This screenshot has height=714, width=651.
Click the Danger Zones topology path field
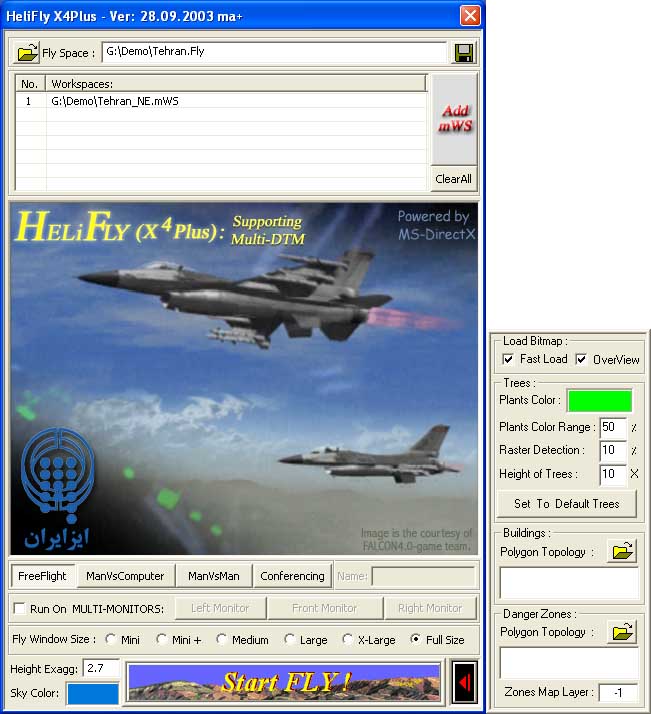click(x=569, y=663)
